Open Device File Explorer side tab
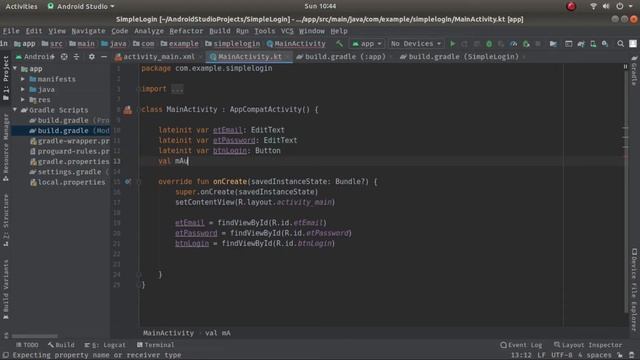The width and height of the screenshot is (640, 360). click(634, 289)
